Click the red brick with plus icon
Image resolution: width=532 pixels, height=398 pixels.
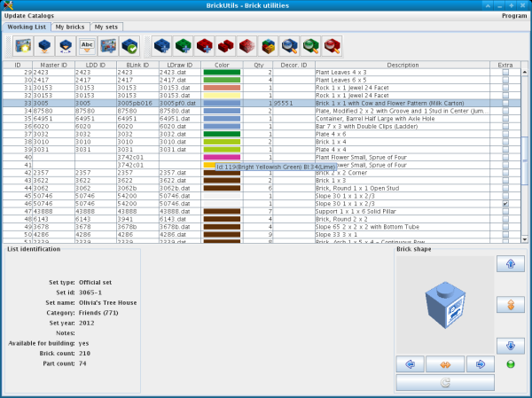205,46
